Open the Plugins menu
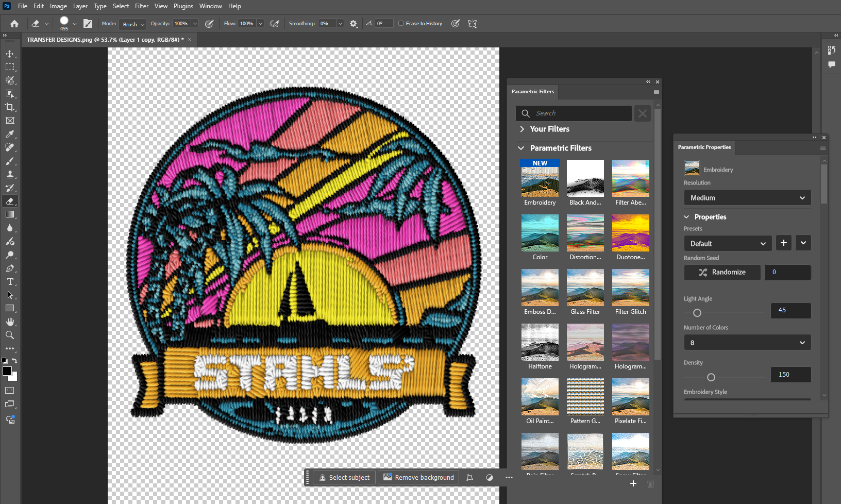841x504 pixels. [x=183, y=6]
